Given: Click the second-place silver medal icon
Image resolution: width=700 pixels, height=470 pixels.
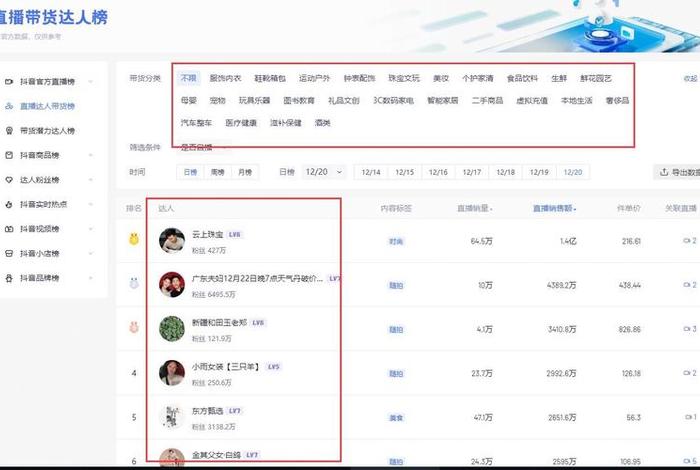Looking at the screenshot, I should pyautogui.click(x=134, y=283).
